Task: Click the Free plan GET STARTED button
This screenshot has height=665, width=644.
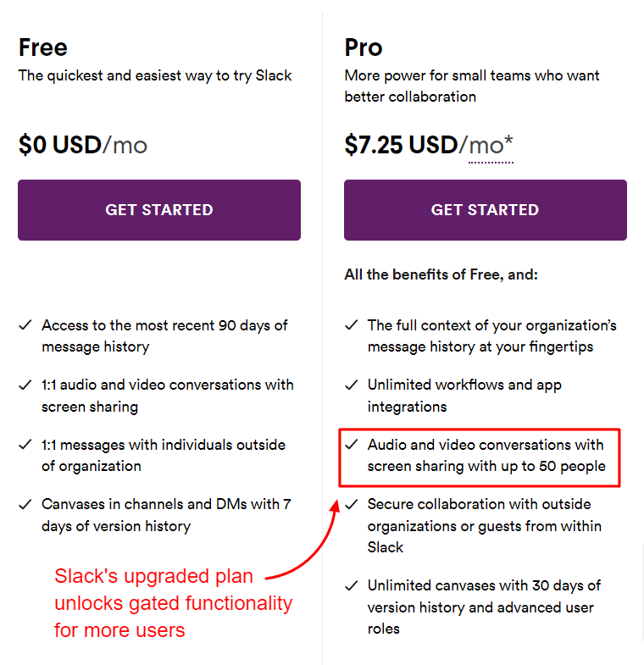Action: (x=159, y=210)
